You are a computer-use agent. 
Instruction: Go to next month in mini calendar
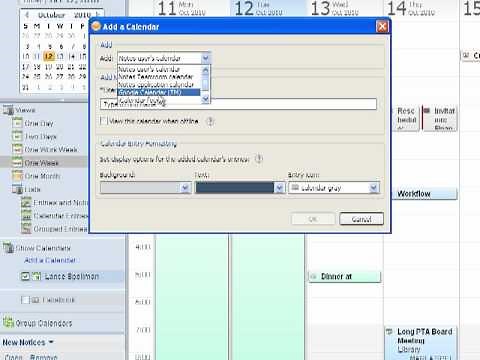pos(97,15)
